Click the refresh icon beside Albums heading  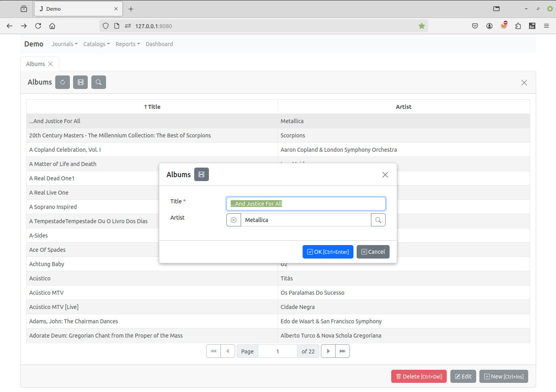point(62,82)
